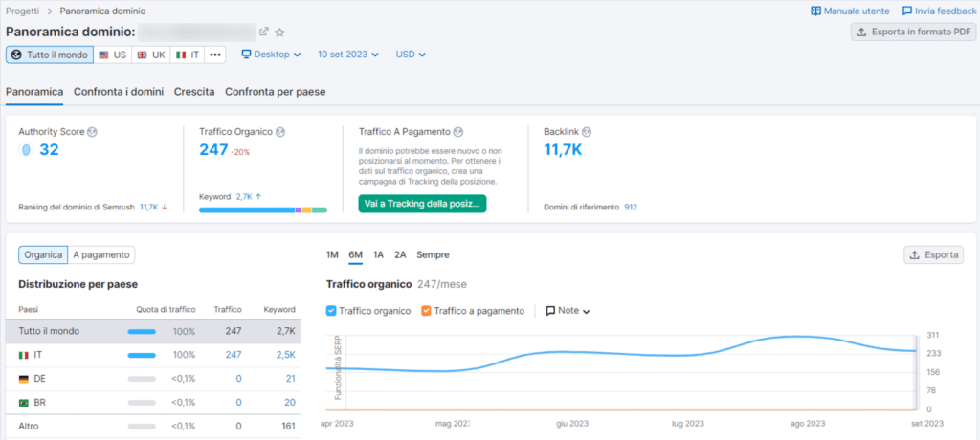Open the external link icon beside the domain
This screenshot has height=440, width=980.
(x=264, y=32)
